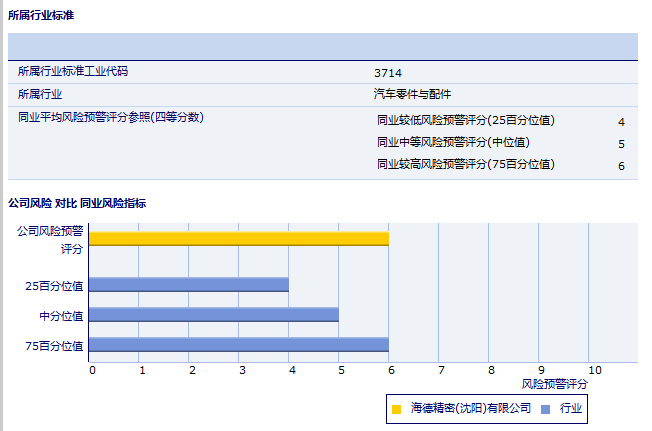
Task: Click the x-axis tick label 10
Action: (594, 370)
